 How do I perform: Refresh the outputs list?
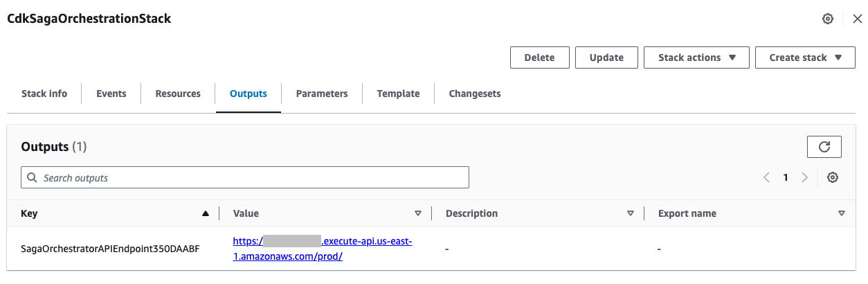click(824, 147)
